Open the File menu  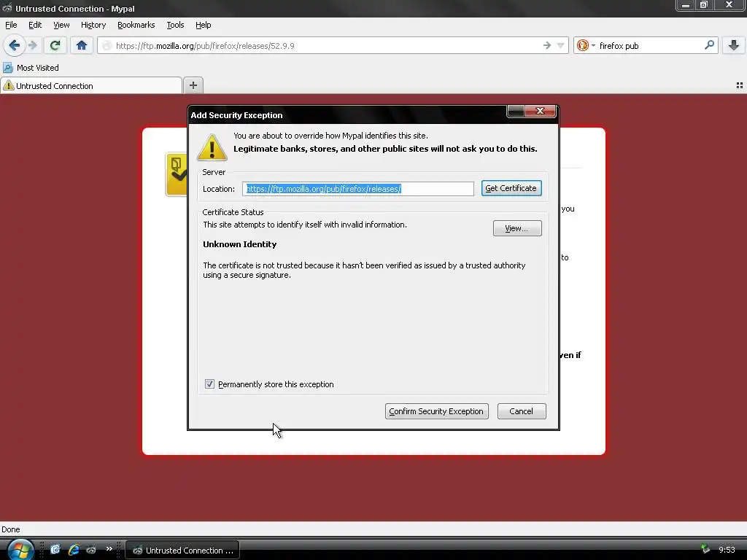point(11,25)
